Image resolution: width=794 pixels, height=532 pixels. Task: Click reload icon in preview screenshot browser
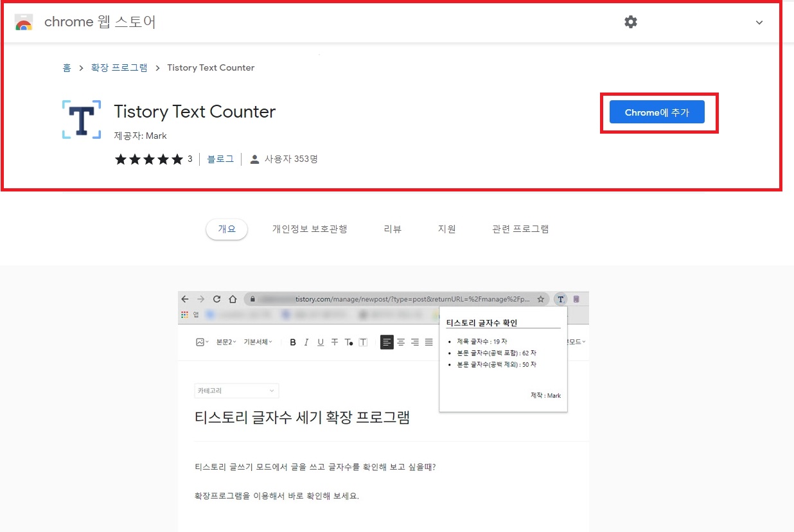(x=216, y=299)
